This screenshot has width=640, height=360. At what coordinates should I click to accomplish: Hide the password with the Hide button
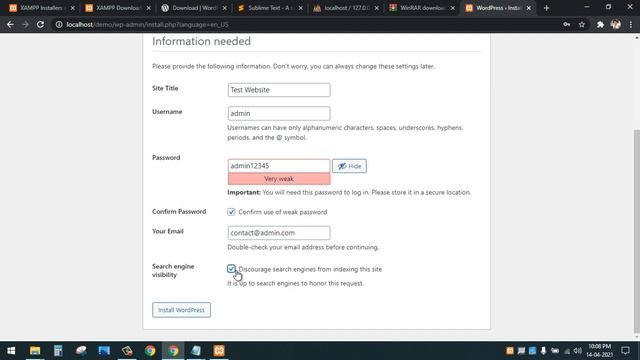coord(349,166)
